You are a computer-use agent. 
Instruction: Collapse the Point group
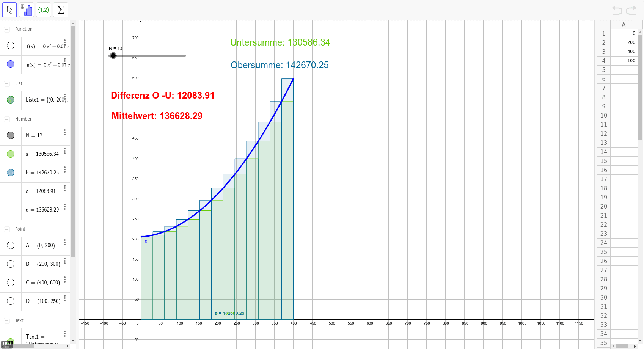pos(7,229)
